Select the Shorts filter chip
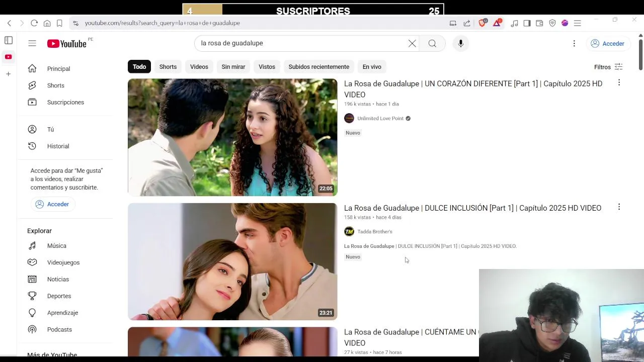 point(168,67)
